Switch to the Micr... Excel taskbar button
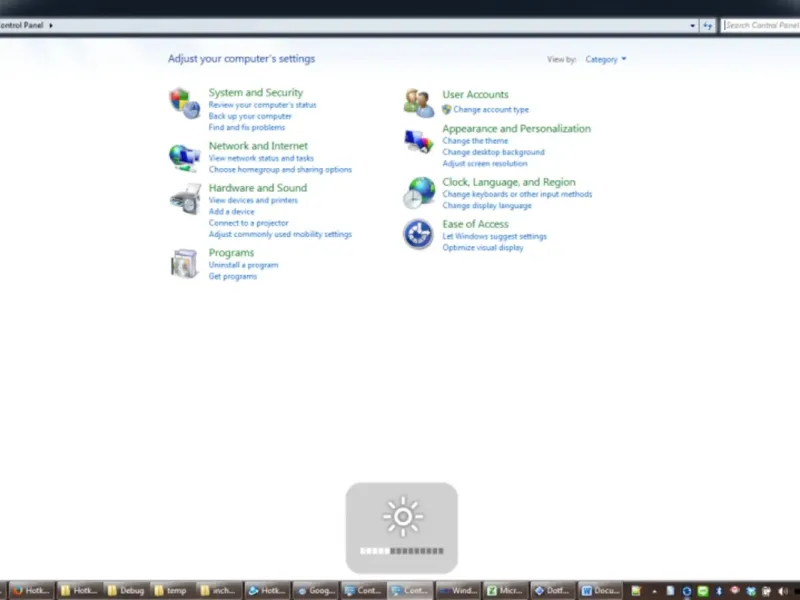Viewport: 800px width, 600px height. (505, 590)
